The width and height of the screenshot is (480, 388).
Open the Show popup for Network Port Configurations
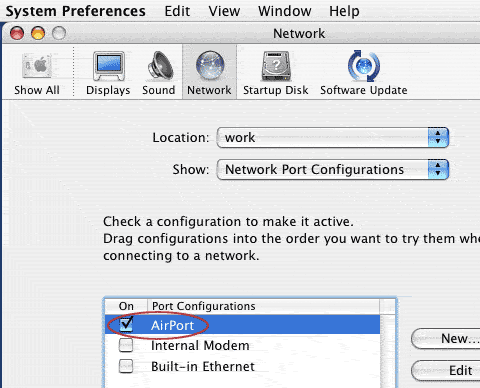click(333, 170)
